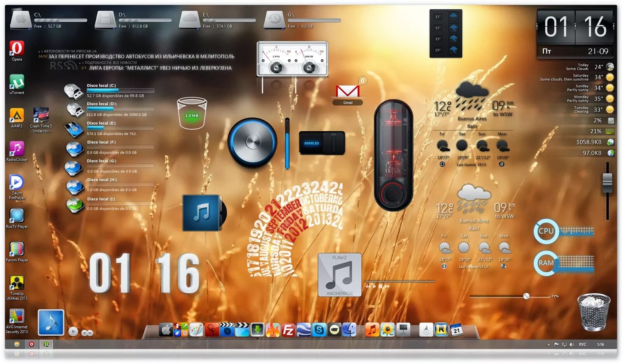Click the flip clock showing 01 16

(x=575, y=34)
